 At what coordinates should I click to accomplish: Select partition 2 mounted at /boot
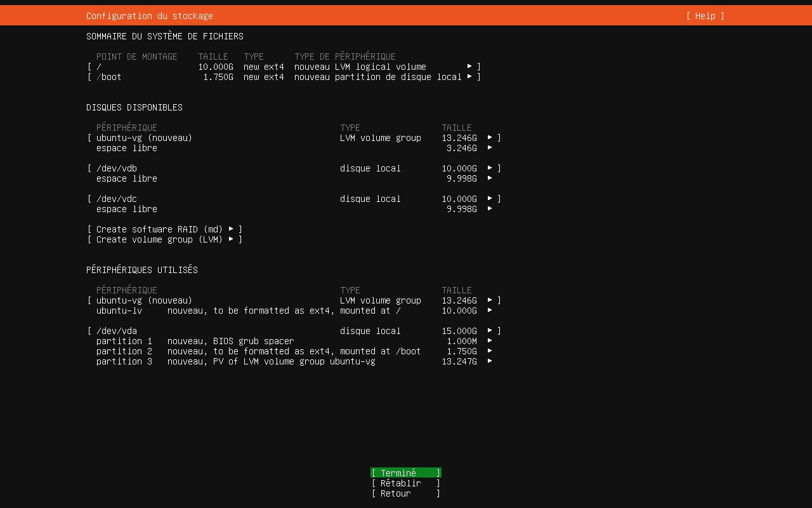294,351
